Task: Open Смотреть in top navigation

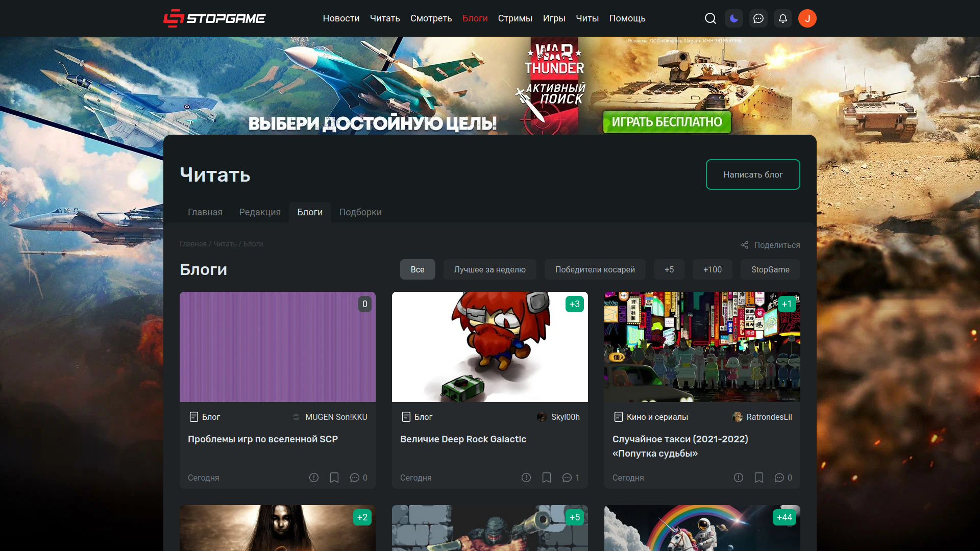Action: click(x=431, y=18)
